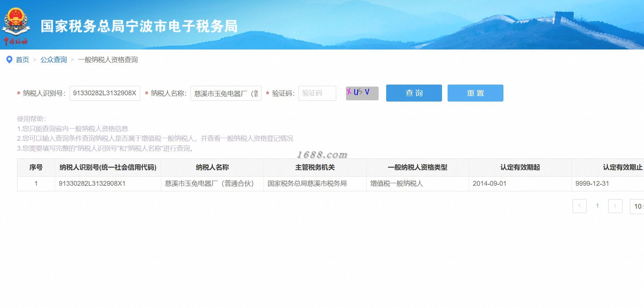
Task: Click help line 1.您只能查询省内一般纳税人资格信息
Action: point(73,129)
